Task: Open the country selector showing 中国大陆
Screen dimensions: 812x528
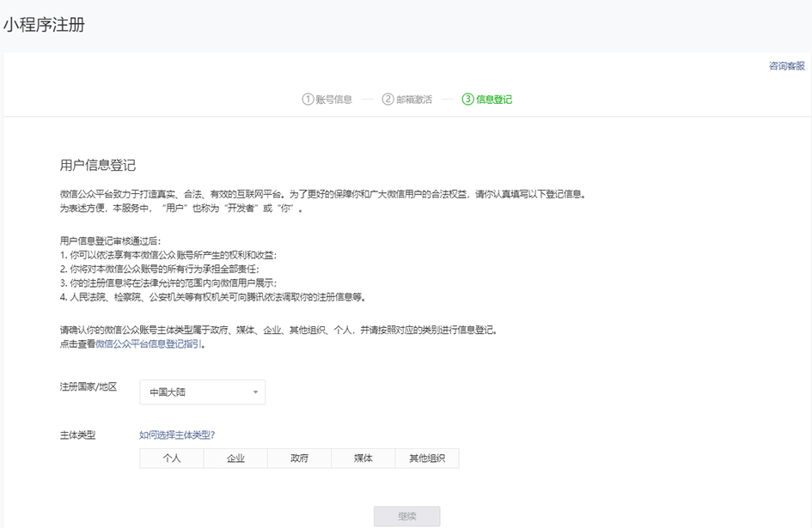Action: [x=202, y=391]
